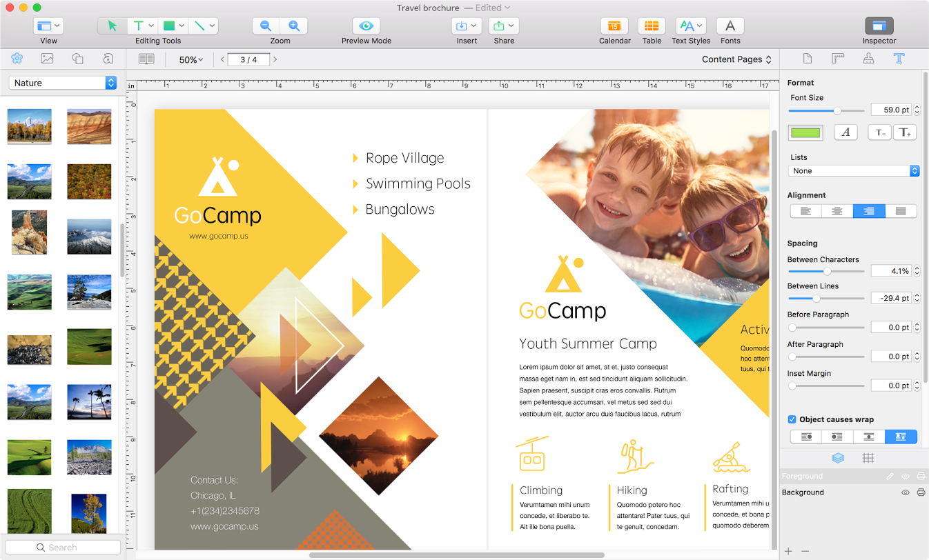Image resolution: width=929 pixels, height=560 pixels.
Task: Click the Calendar toolbar icon
Action: click(614, 26)
